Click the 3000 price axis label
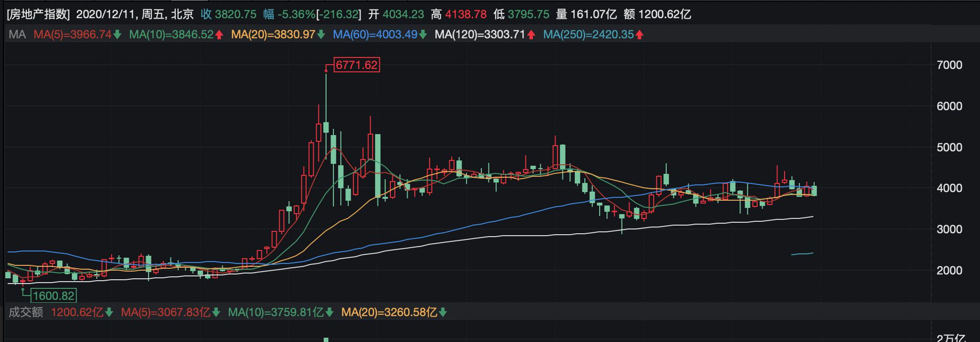The width and height of the screenshot is (980, 342). [x=949, y=229]
